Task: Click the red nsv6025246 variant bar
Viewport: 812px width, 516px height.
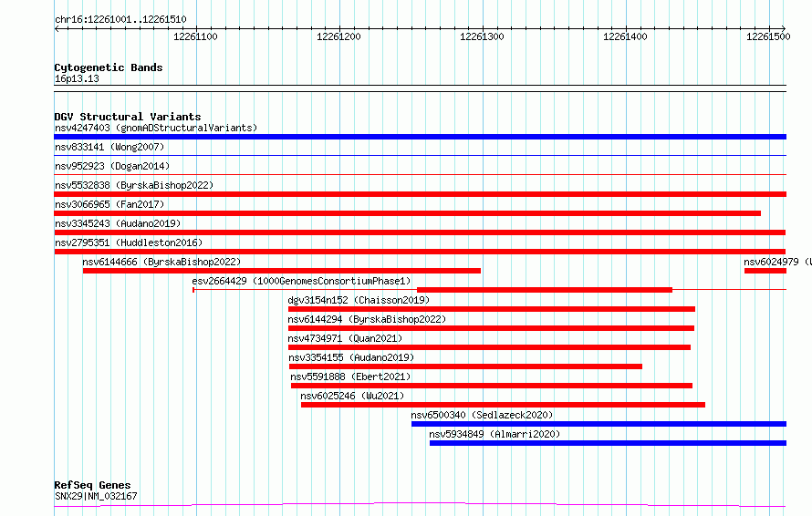Action: click(503, 405)
